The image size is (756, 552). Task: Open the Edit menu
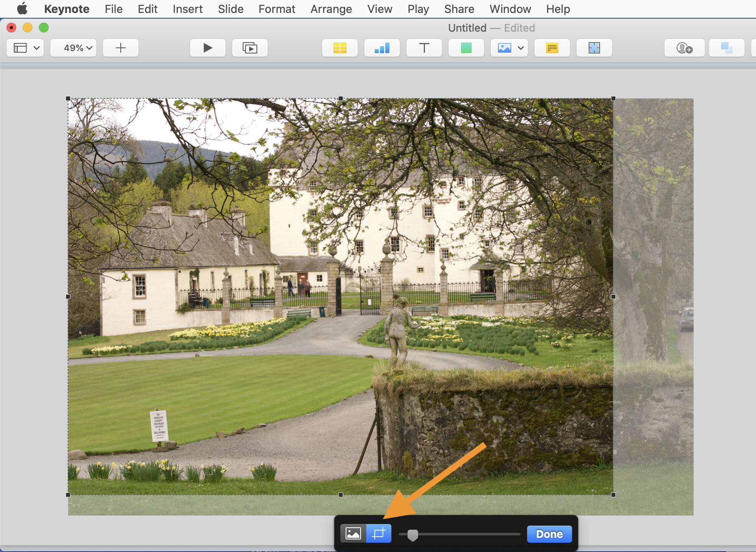point(147,9)
